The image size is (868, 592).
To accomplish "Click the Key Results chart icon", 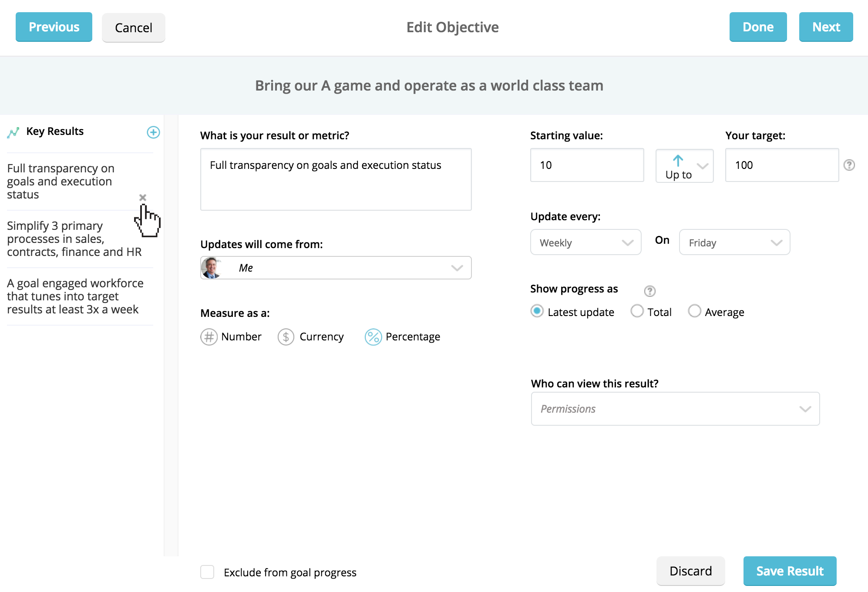I will click(x=13, y=132).
